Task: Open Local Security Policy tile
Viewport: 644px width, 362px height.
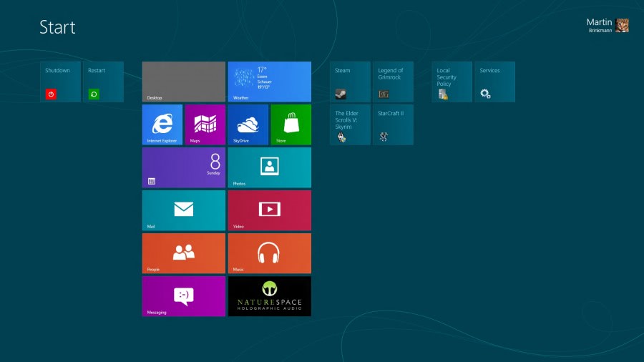Action: (x=452, y=82)
